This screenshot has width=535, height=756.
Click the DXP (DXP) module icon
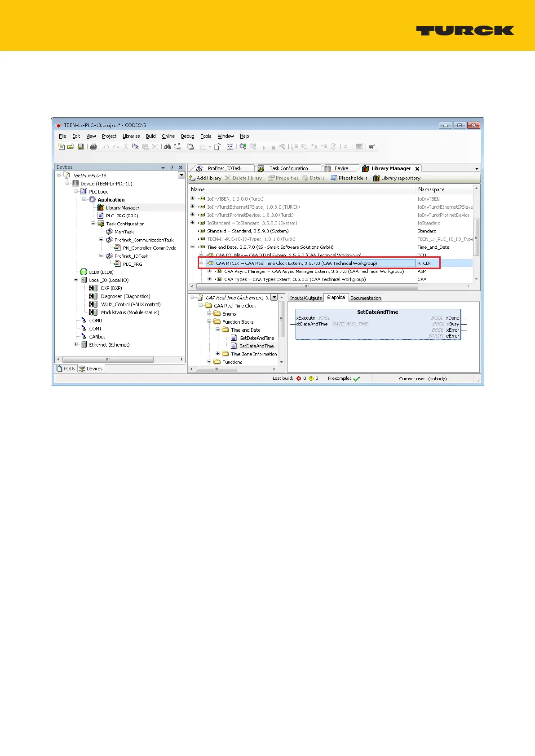(93, 288)
